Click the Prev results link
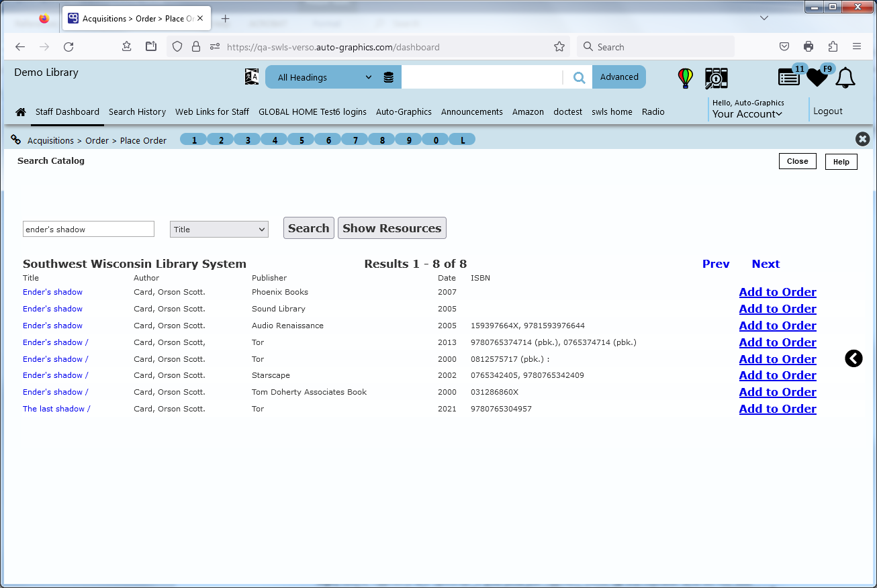This screenshot has width=877, height=588. coord(716,264)
